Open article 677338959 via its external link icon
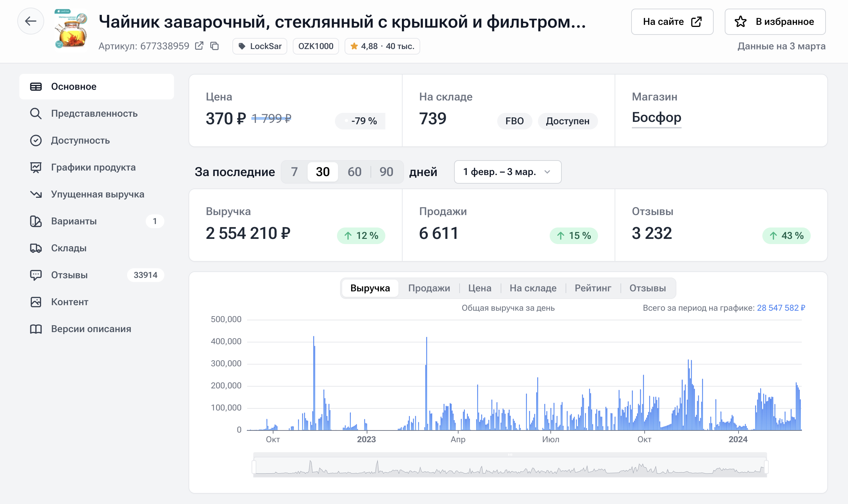Screen dimensions: 848x504 (x=199, y=46)
